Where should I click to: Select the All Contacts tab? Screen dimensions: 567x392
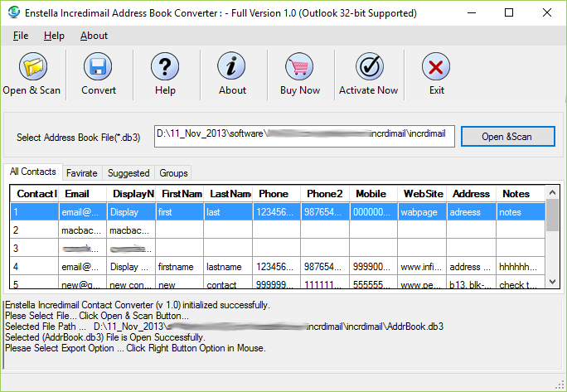pyautogui.click(x=33, y=172)
